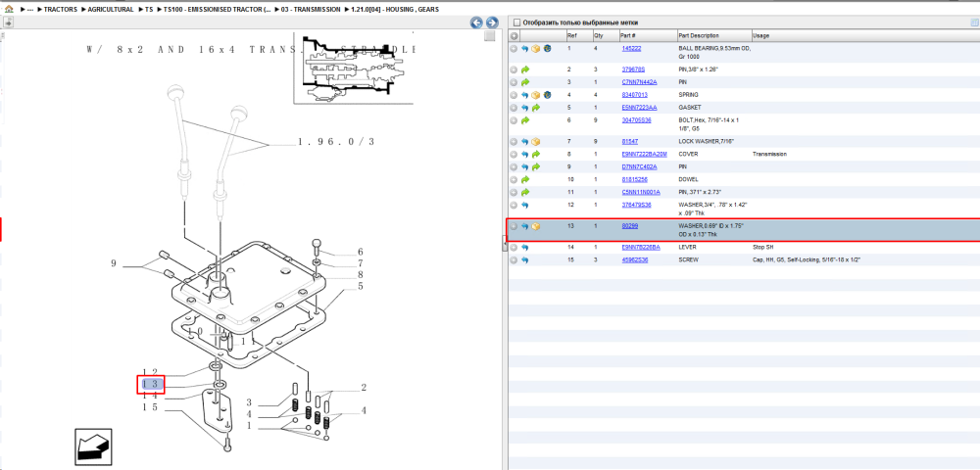Click the blue arrow icon for D7NN7C402A
Screen dimensions: 980x470
[x=525, y=166]
